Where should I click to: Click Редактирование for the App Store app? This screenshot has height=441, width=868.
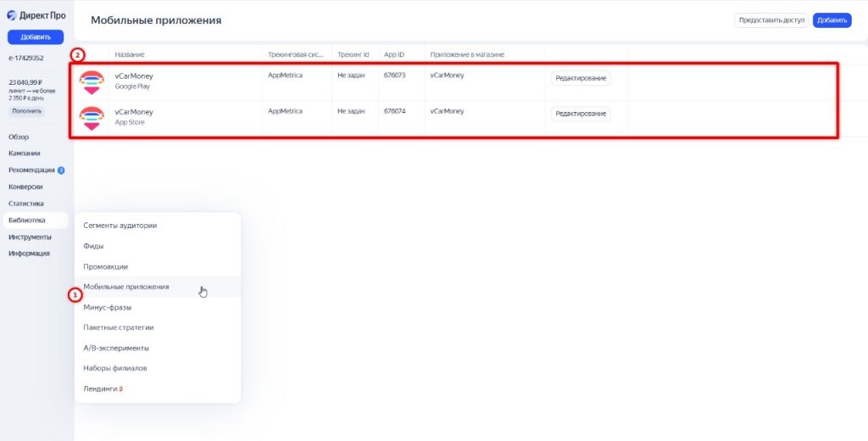[581, 114]
